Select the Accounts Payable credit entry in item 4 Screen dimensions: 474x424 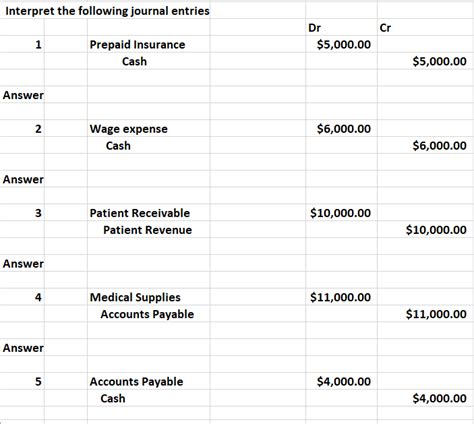coord(147,314)
